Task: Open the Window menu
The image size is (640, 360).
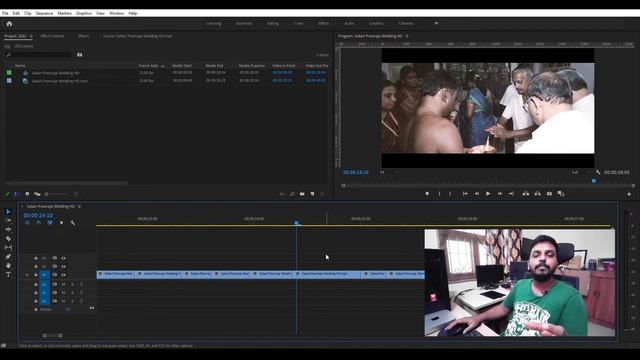Action: point(116,13)
